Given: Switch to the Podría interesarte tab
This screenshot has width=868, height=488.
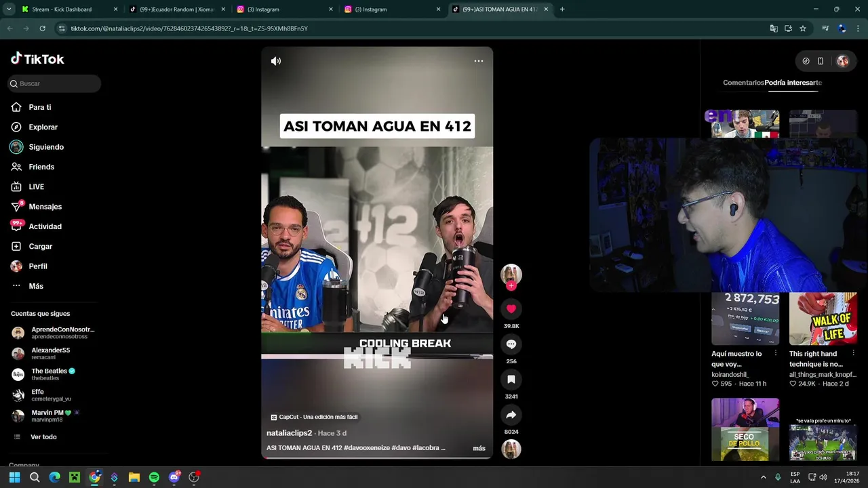Looking at the screenshot, I should (x=793, y=83).
